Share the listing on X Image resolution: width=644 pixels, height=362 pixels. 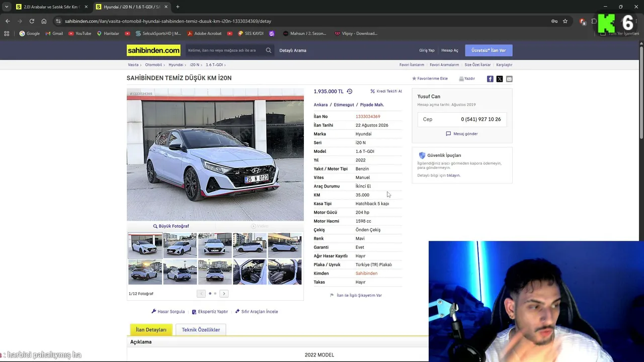click(x=500, y=79)
